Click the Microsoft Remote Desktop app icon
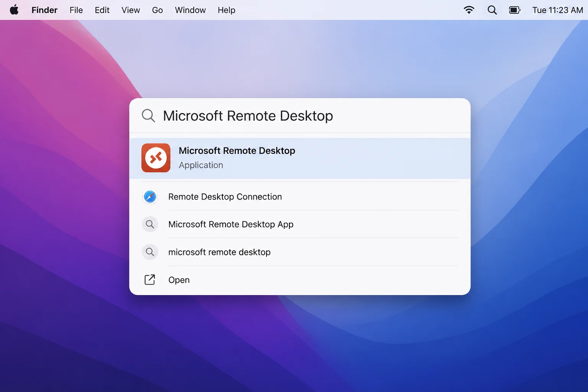Image resolution: width=588 pixels, height=392 pixels. [156, 158]
